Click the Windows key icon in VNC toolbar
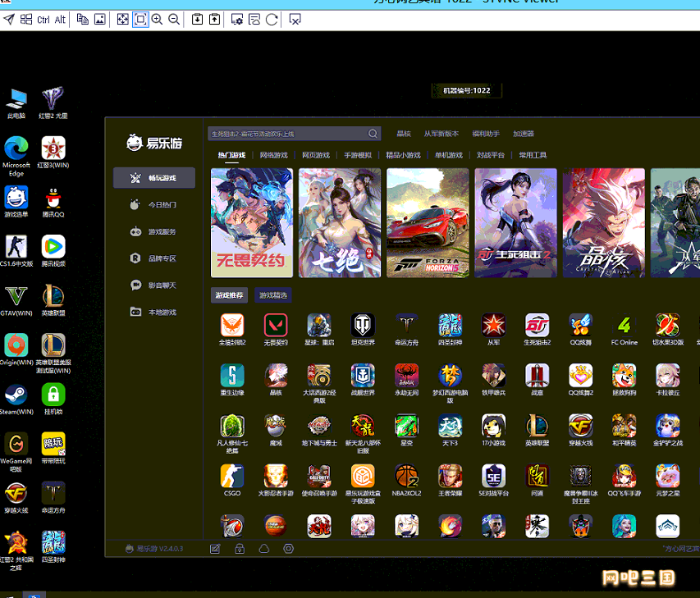This screenshot has height=598, width=700. pos(26,19)
